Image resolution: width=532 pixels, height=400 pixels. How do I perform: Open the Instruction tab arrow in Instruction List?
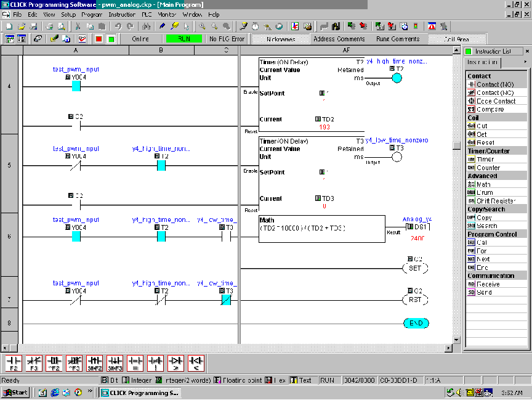point(525,62)
